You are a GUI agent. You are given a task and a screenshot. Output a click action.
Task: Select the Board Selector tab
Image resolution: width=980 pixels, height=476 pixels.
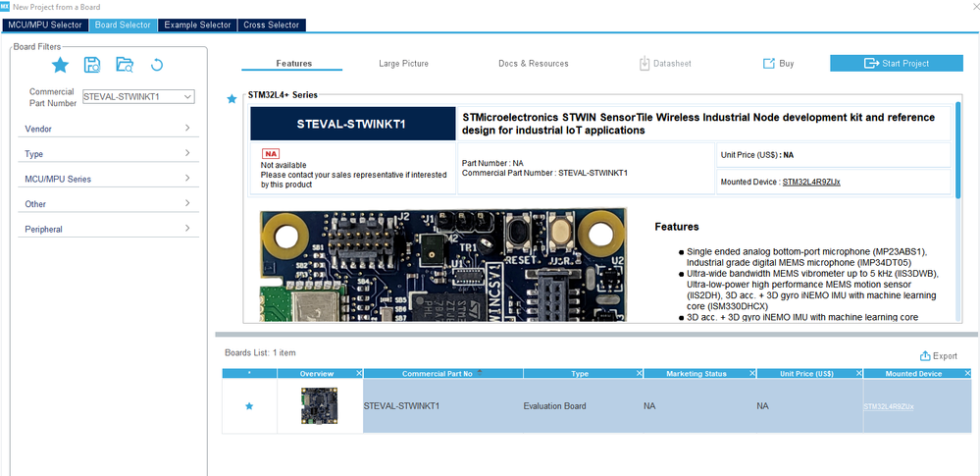123,25
